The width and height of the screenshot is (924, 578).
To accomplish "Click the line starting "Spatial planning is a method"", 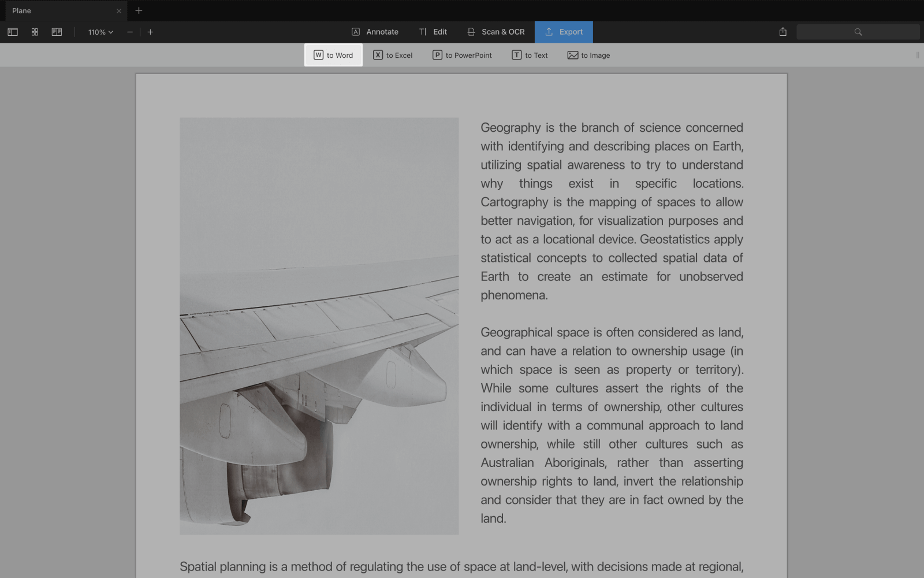I will (461, 566).
